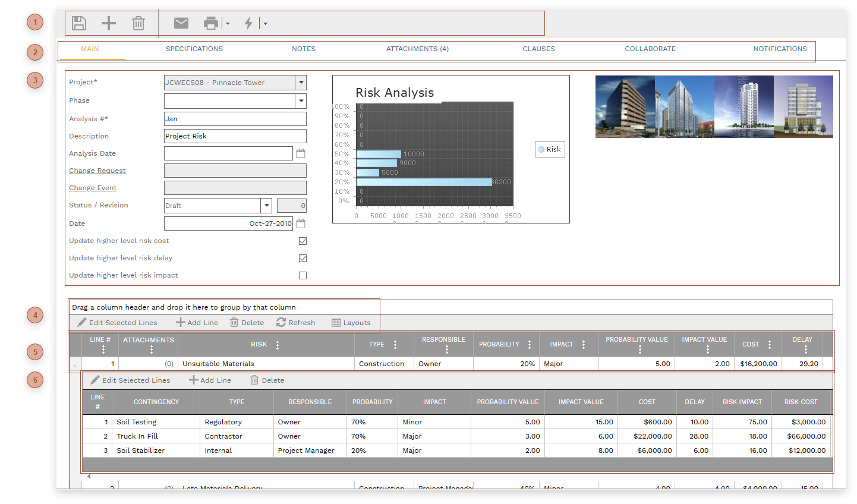857x504 pixels.
Task: Refresh the risk lines grid
Action: coord(295,323)
